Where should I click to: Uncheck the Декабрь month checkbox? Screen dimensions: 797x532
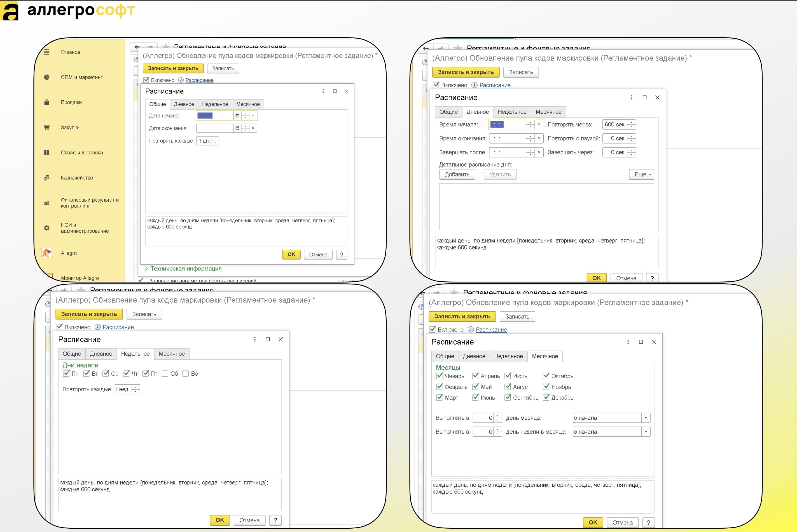pos(546,397)
